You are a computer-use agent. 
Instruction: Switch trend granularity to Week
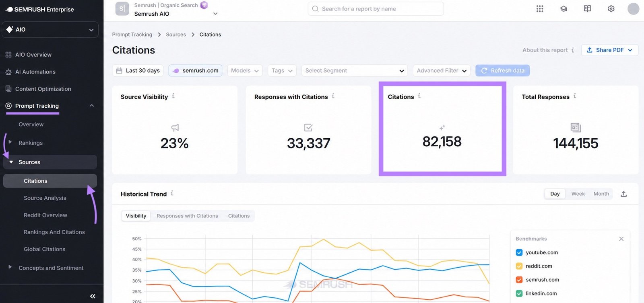click(578, 194)
